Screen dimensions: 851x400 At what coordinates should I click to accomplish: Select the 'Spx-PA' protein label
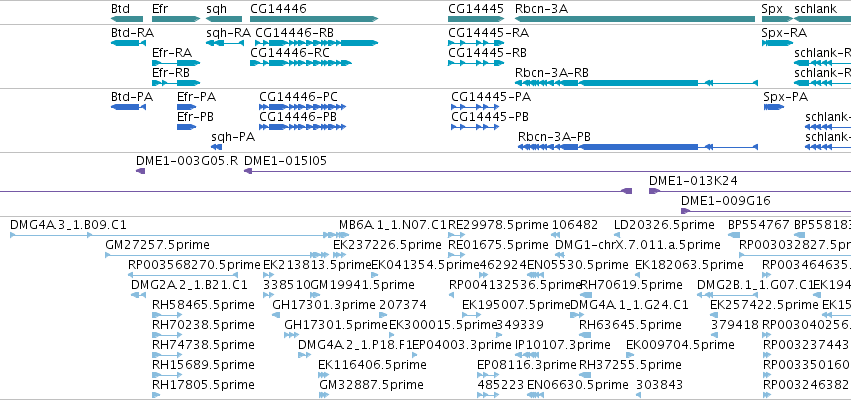(x=785, y=98)
